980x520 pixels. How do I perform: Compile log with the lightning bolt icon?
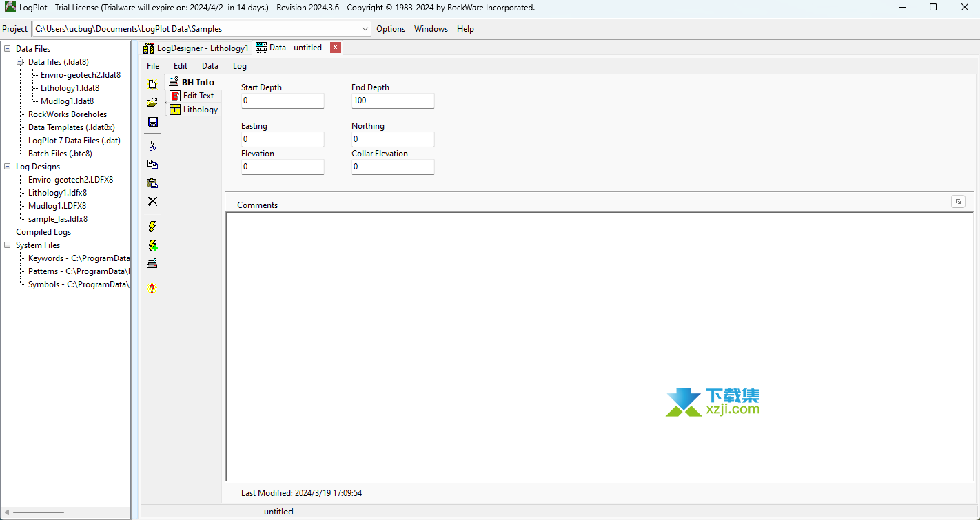(x=152, y=226)
